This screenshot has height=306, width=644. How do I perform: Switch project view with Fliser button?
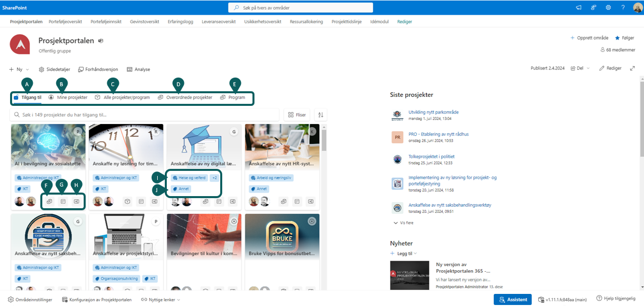pyautogui.click(x=297, y=115)
